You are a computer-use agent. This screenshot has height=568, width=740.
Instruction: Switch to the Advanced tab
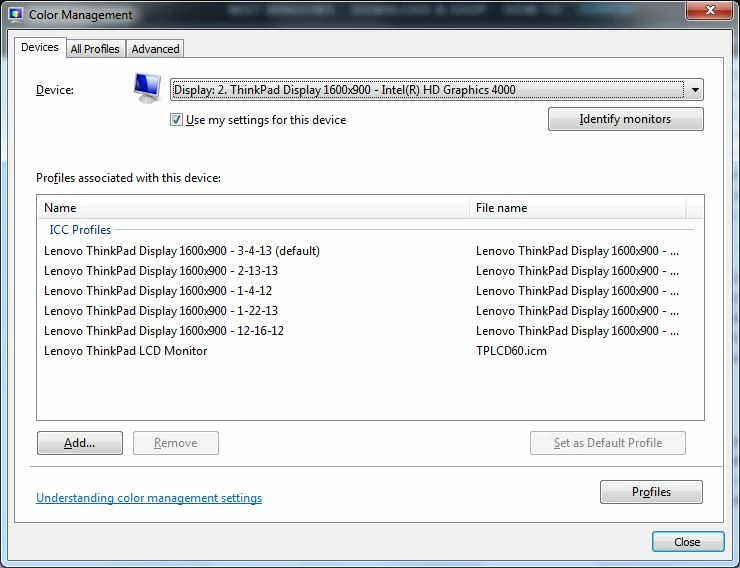click(155, 49)
